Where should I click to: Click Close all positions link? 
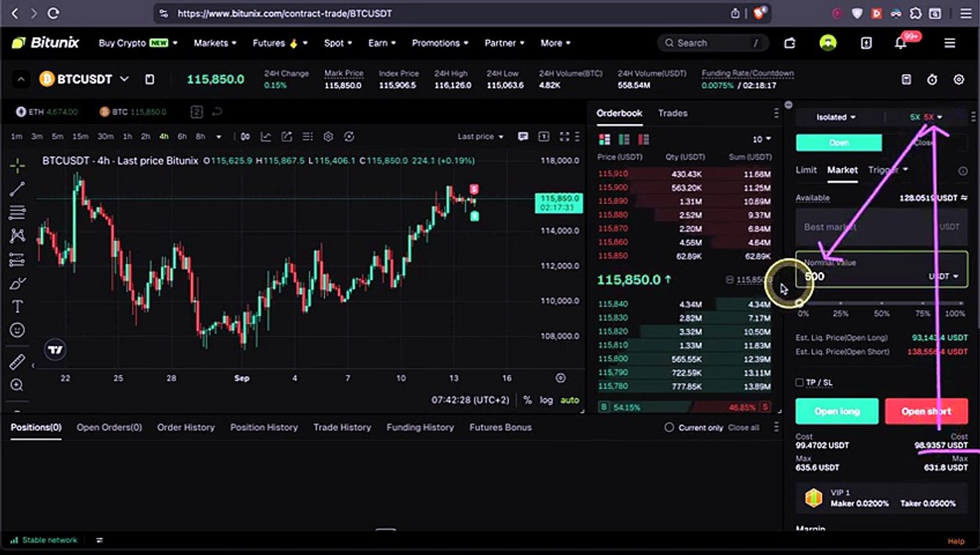pyautogui.click(x=743, y=427)
